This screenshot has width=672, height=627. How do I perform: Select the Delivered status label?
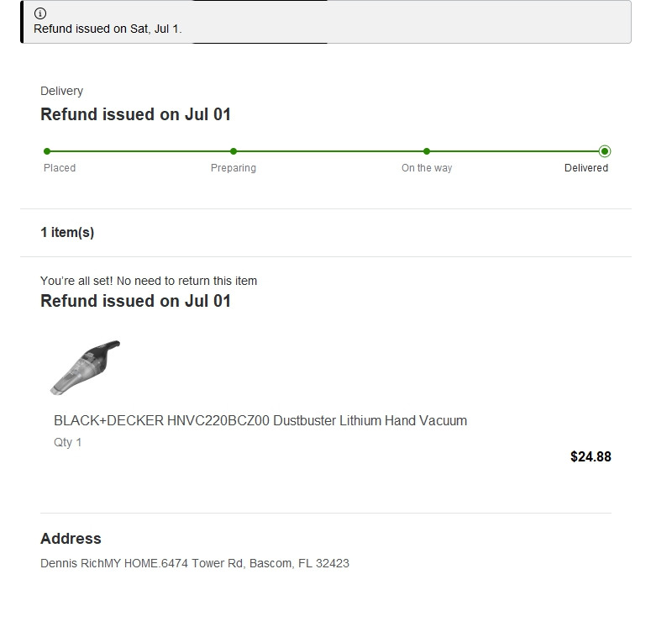586,168
